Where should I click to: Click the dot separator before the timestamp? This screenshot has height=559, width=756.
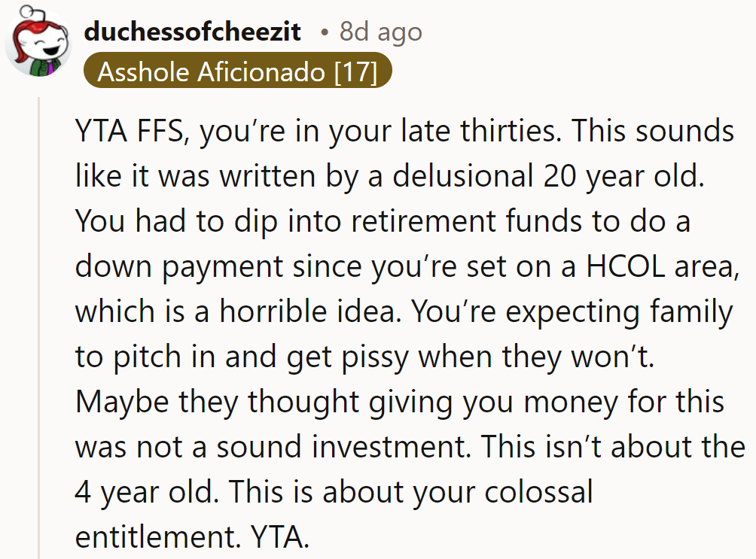coord(324,32)
